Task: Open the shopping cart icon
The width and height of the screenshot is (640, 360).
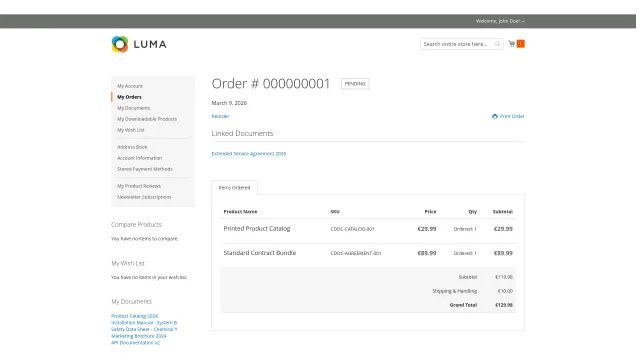Action: tap(511, 44)
